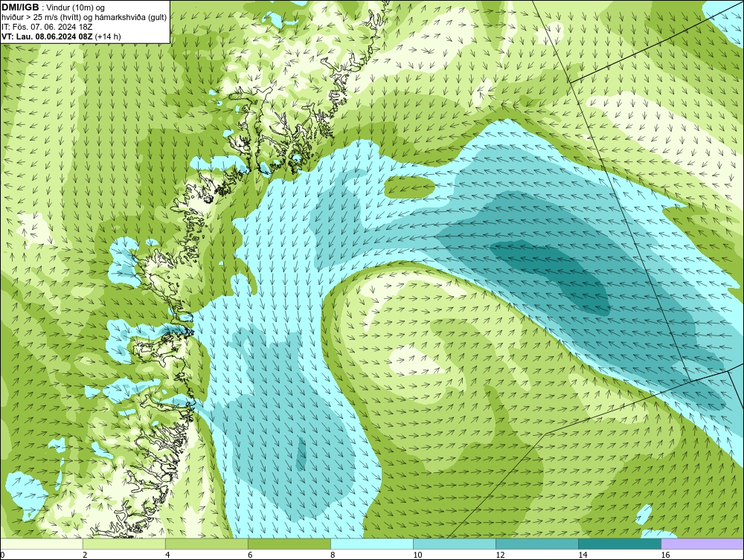Screen dimensions: 744x560
Task: Click the 10–12 m/s legend color swatch
Action: [455, 544]
